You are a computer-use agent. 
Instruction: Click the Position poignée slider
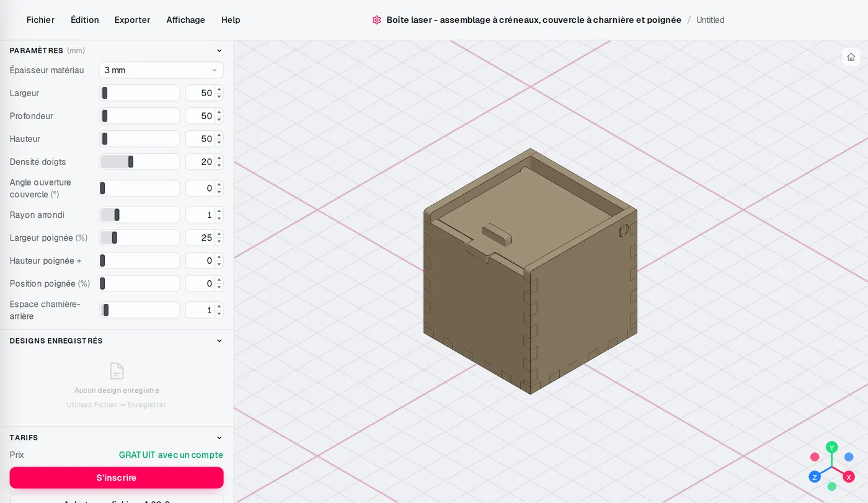[139, 283]
